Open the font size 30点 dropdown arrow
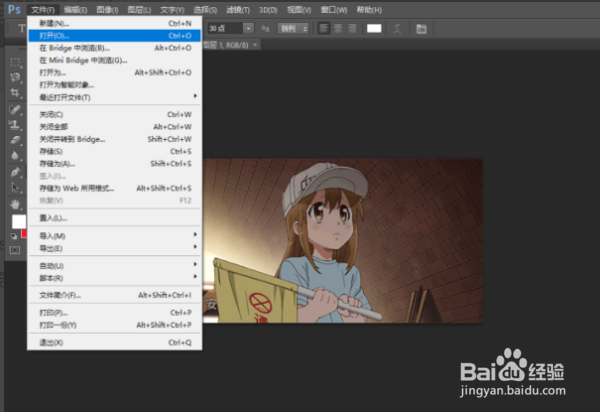The image size is (600, 412). click(249, 29)
